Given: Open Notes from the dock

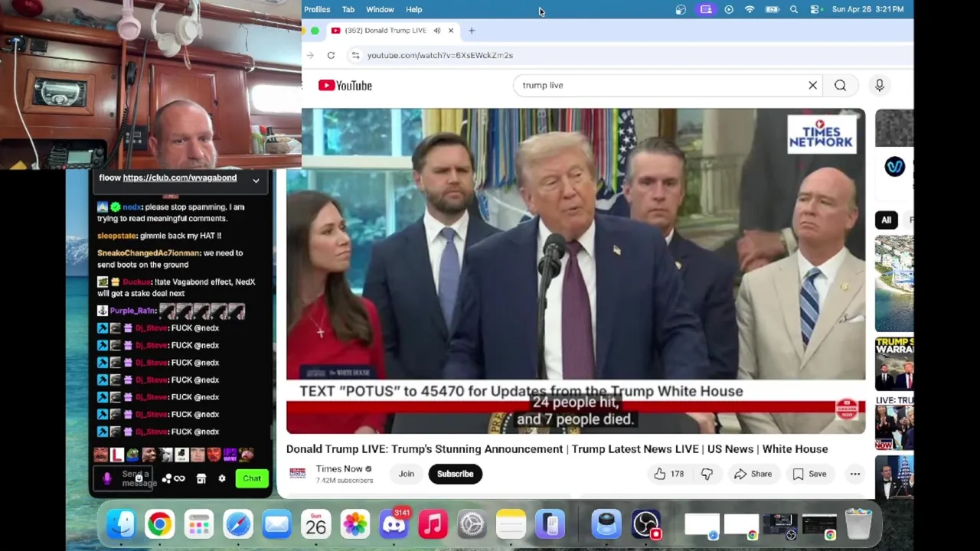Looking at the screenshot, I should point(511,524).
